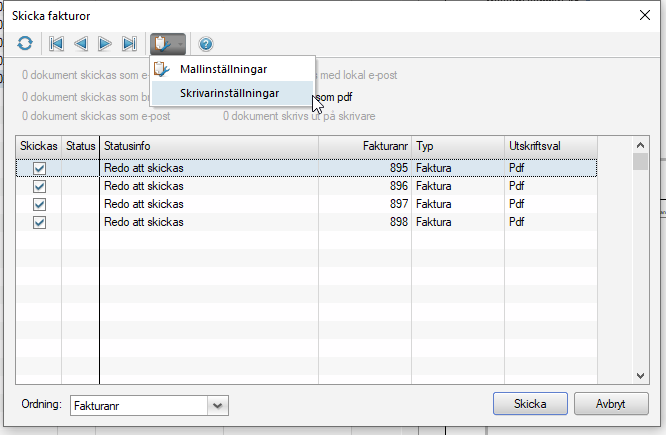Image resolution: width=666 pixels, height=435 pixels.
Task: Uncheck Skickas for invoice 896
Action: pos(40,186)
